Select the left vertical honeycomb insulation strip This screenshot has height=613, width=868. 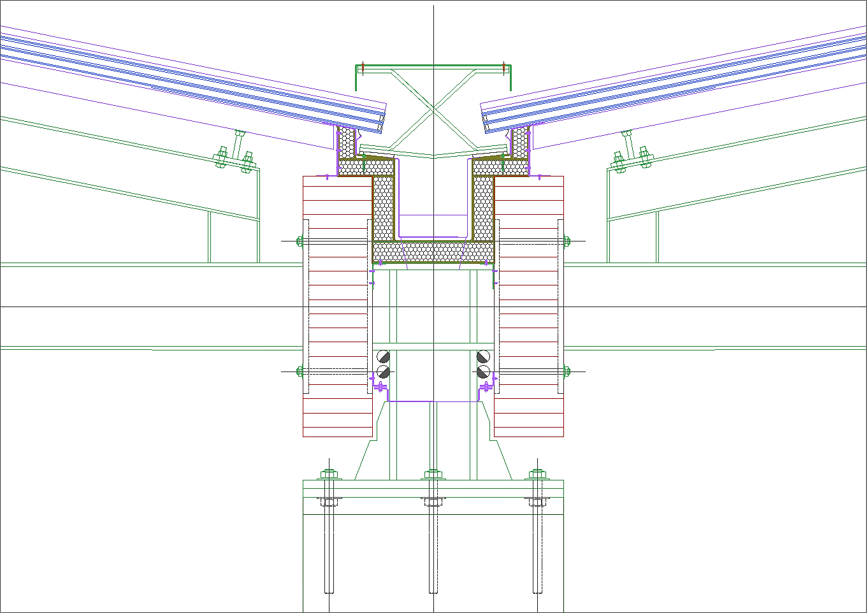[x=383, y=207]
